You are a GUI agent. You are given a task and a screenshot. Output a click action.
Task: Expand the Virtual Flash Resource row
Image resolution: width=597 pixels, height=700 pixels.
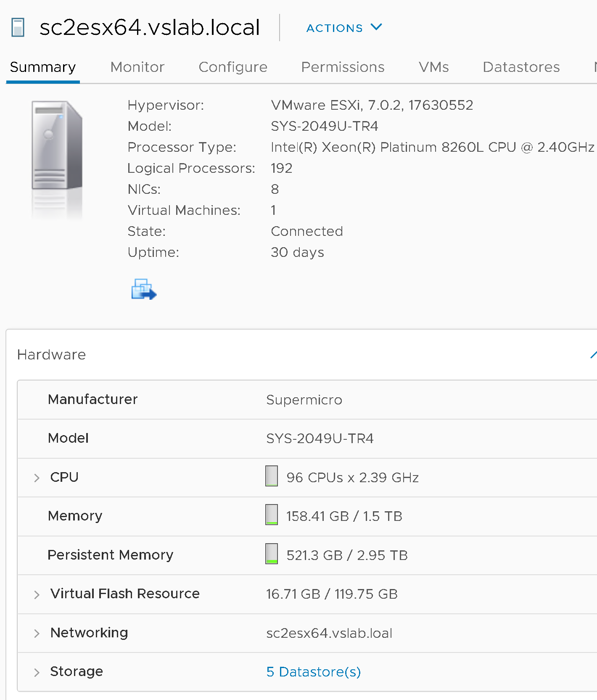(x=37, y=594)
